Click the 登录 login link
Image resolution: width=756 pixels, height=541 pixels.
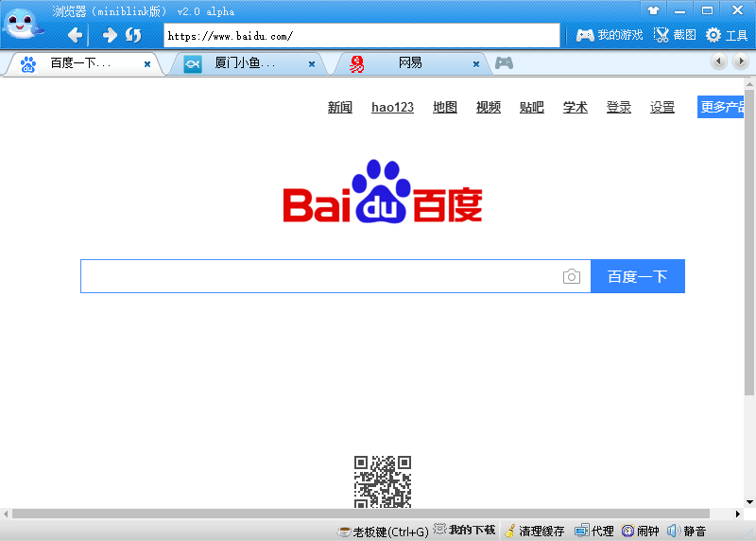tap(619, 107)
